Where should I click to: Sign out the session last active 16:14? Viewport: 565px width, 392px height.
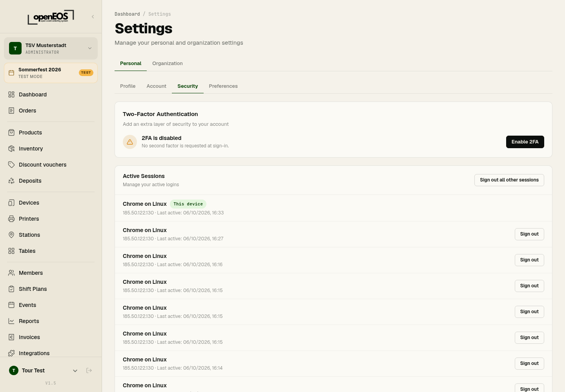point(529,363)
